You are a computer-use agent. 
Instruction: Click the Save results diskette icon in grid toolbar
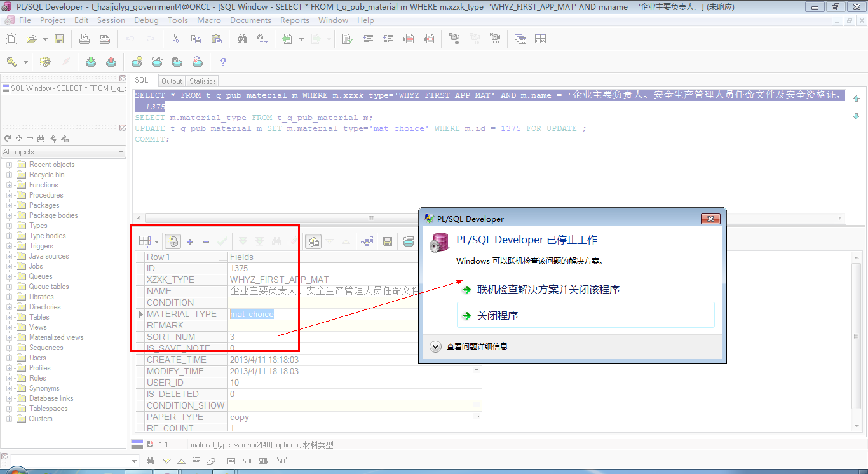point(387,241)
